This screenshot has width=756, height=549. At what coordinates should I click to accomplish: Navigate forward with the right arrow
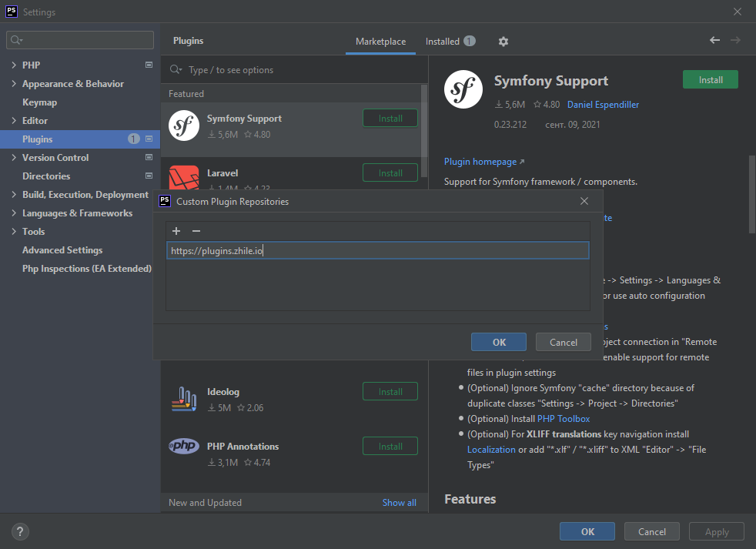pos(735,40)
